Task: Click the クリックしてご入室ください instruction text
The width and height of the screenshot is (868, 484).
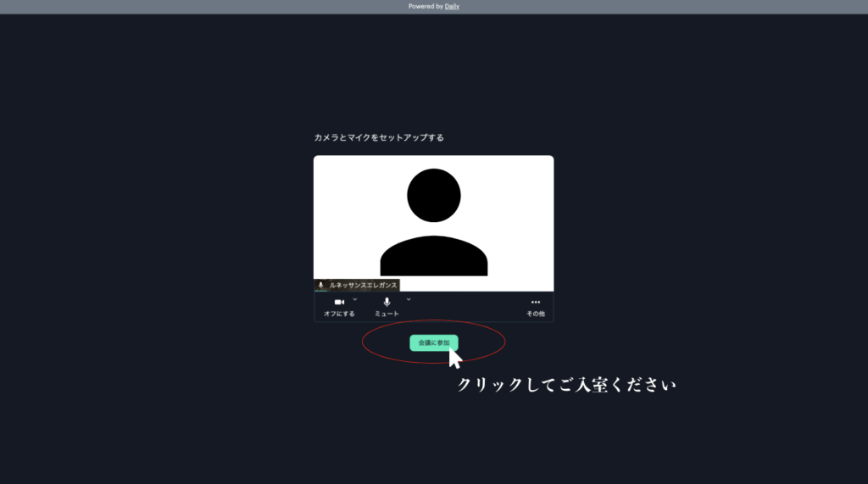Action: tap(567, 385)
